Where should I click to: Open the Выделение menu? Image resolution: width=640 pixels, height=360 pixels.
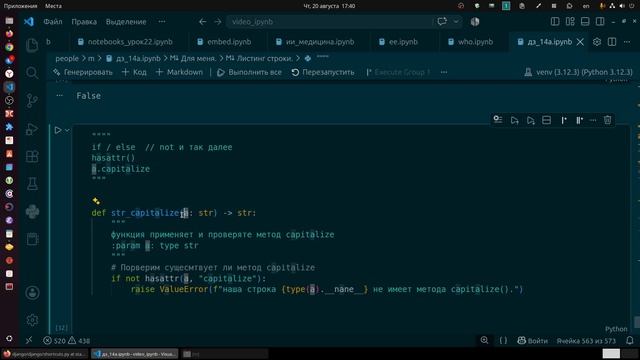[126, 22]
